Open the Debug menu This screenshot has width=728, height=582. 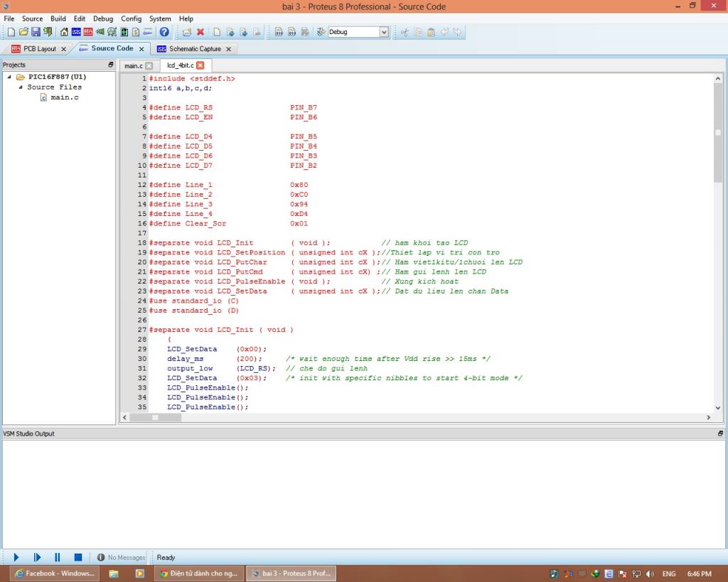coord(103,18)
